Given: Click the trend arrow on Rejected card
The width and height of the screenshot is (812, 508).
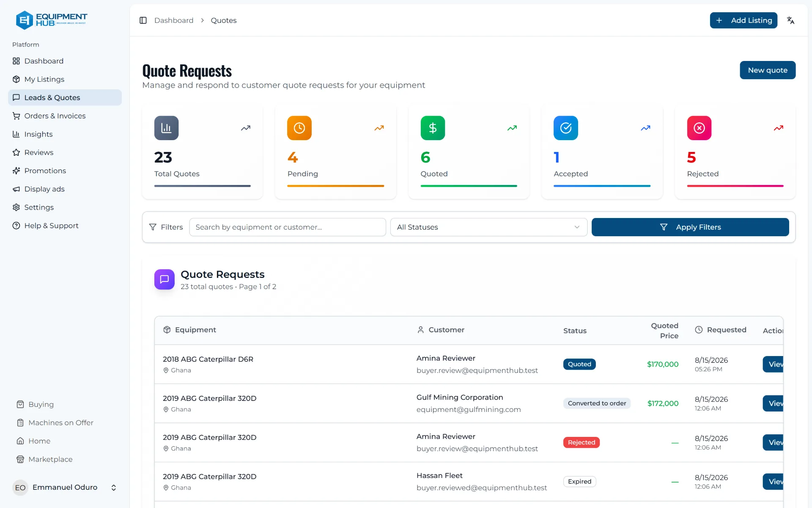Looking at the screenshot, I should click(x=778, y=128).
